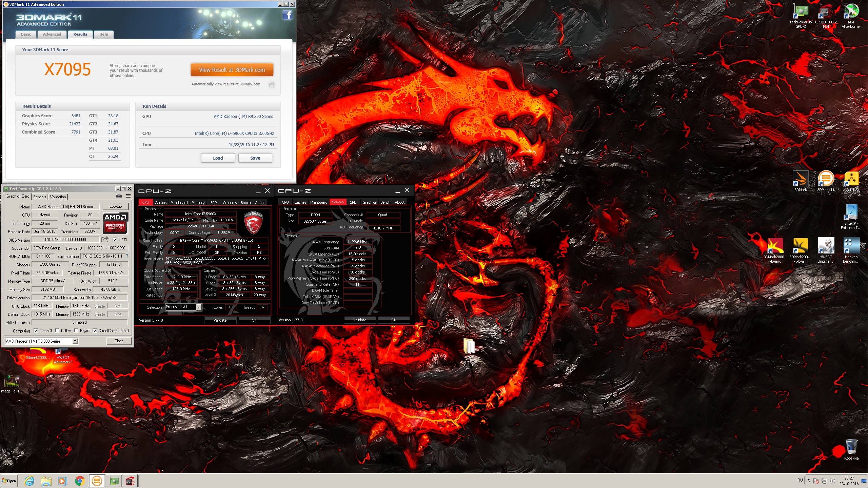The width and height of the screenshot is (868, 488).
Task: Click View Result at 3DMark.com button
Action: [232, 70]
